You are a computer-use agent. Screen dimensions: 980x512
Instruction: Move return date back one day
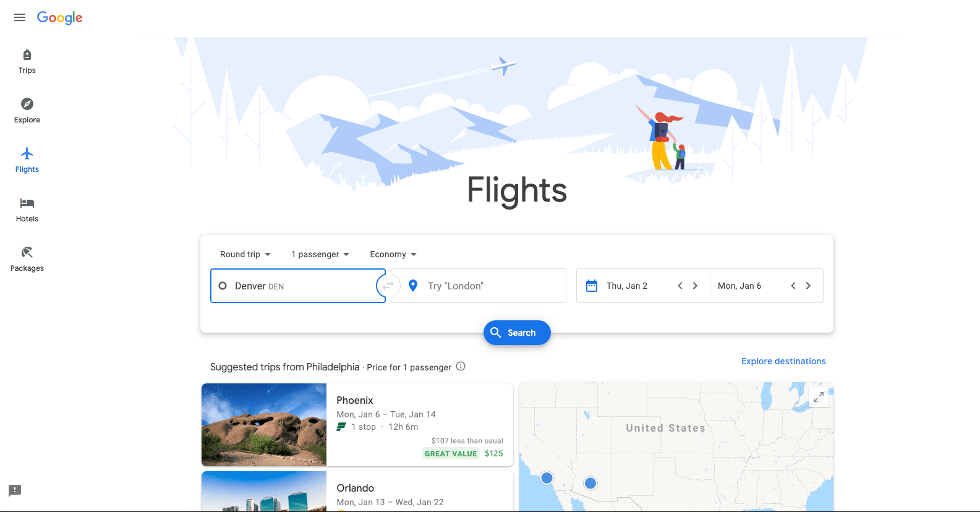tap(793, 286)
